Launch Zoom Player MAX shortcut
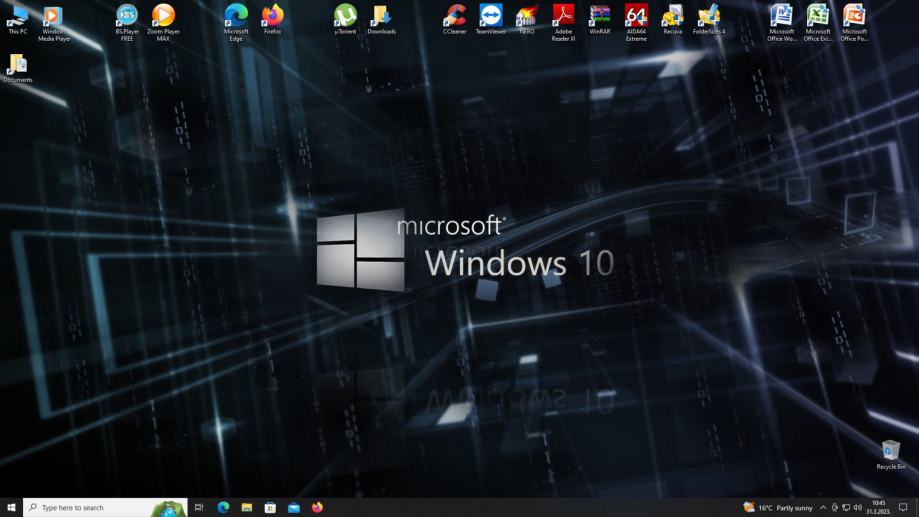The height and width of the screenshot is (517, 919). tap(163, 22)
